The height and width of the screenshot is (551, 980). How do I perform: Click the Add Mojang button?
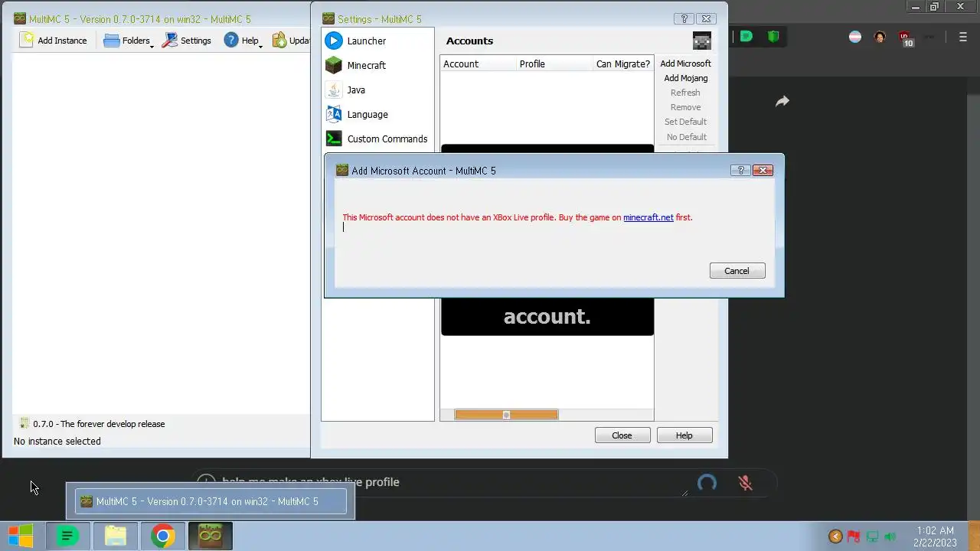(685, 78)
